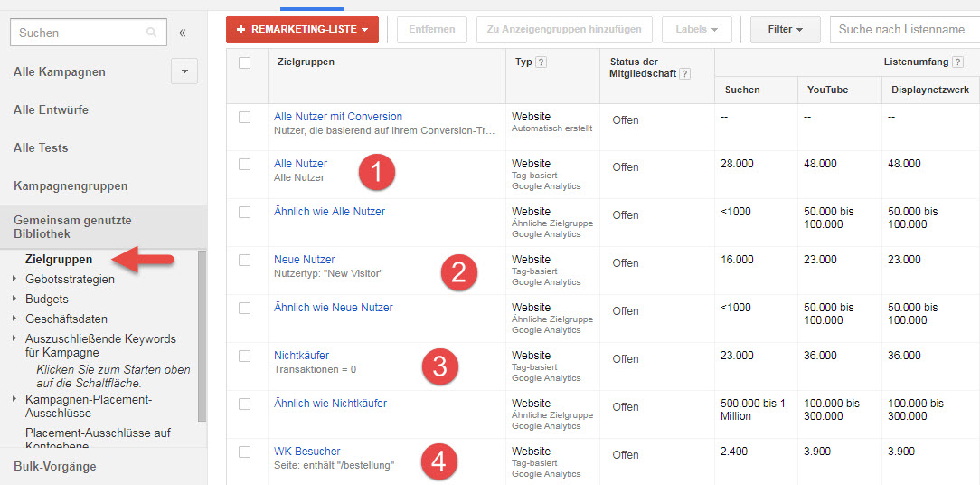Toggle the select-all checkbox in table header

244,62
